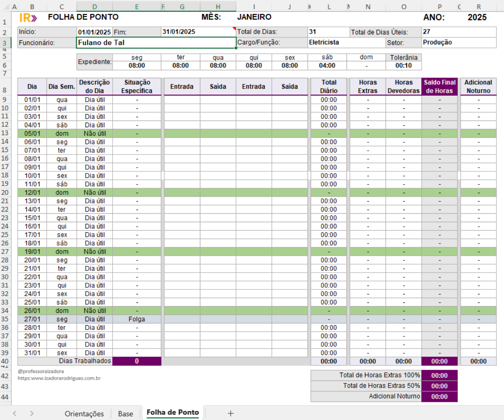Select the Tolerânia value 00:10
Viewport: 504px width, 420px height.
point(404,66)
